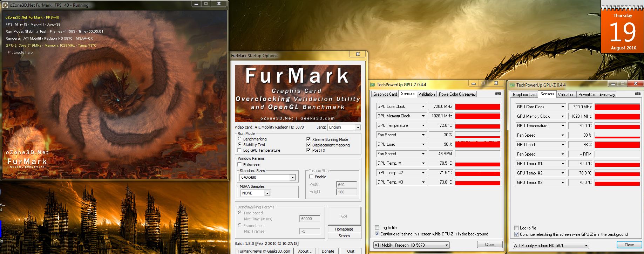This screenshot has height=254, width=644.
Task: Open PowerColor Giveaway tab in left GPU-Z
Action: coord(457,94)
